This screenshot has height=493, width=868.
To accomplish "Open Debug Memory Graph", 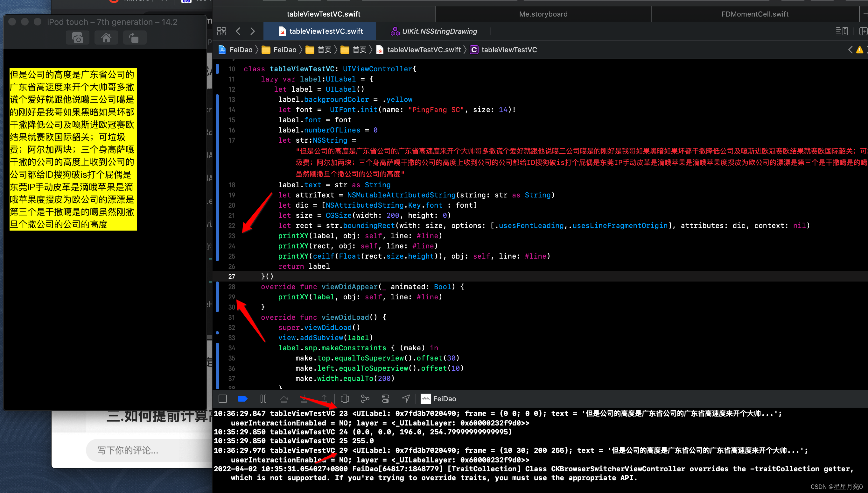I will (365, 399).
